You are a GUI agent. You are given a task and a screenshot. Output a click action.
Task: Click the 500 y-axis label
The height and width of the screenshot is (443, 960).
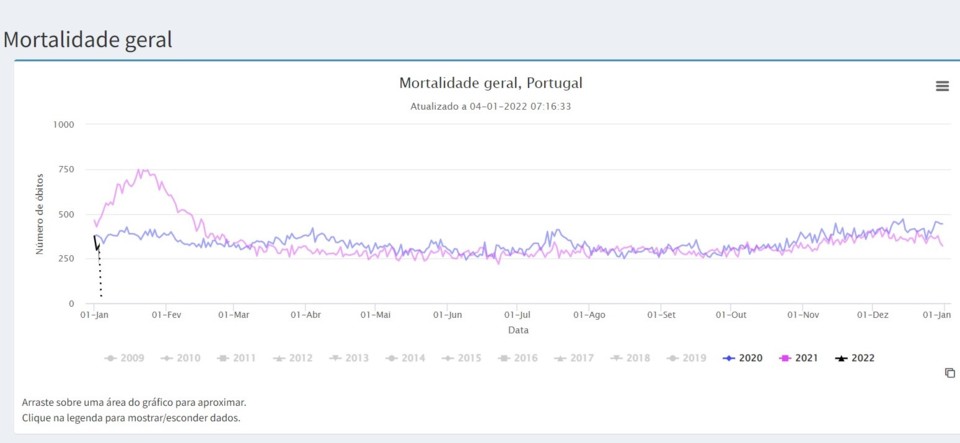tap(67, 214)
